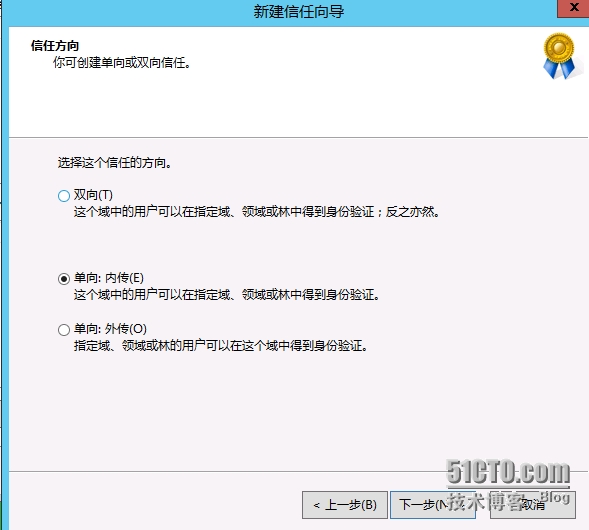Proceed with the 下一步(N) button
589x530 pixels.
pos(433,505)
